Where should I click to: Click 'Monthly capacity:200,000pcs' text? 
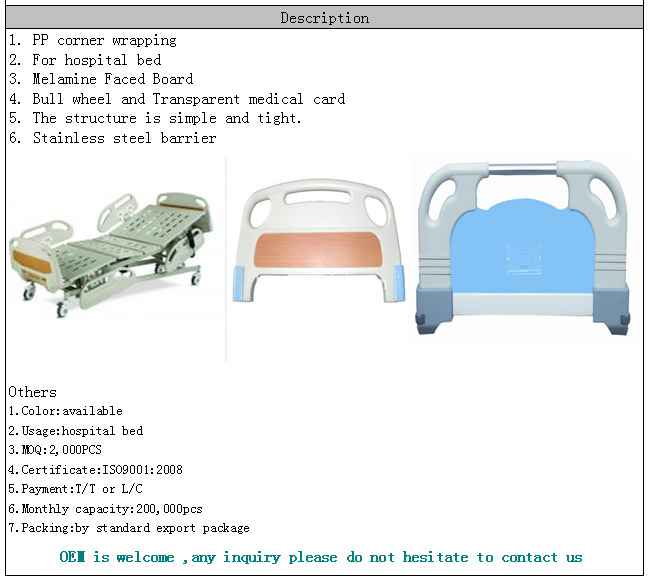click(105, 509)
